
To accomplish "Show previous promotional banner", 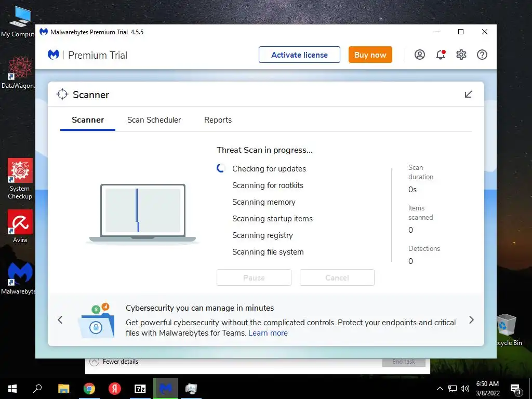I will coord(60,320).
